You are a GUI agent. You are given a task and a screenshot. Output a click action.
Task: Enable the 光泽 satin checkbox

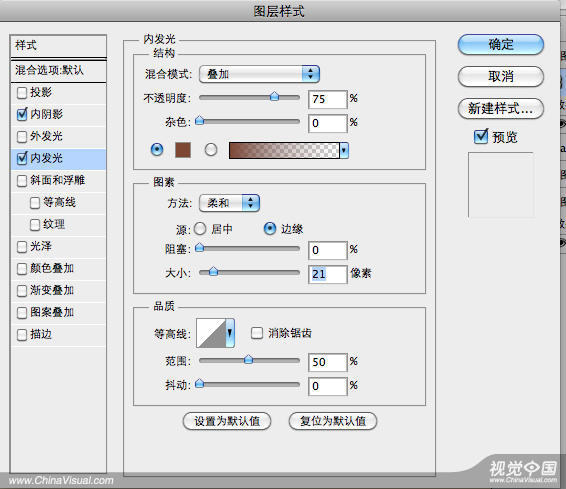22,247
